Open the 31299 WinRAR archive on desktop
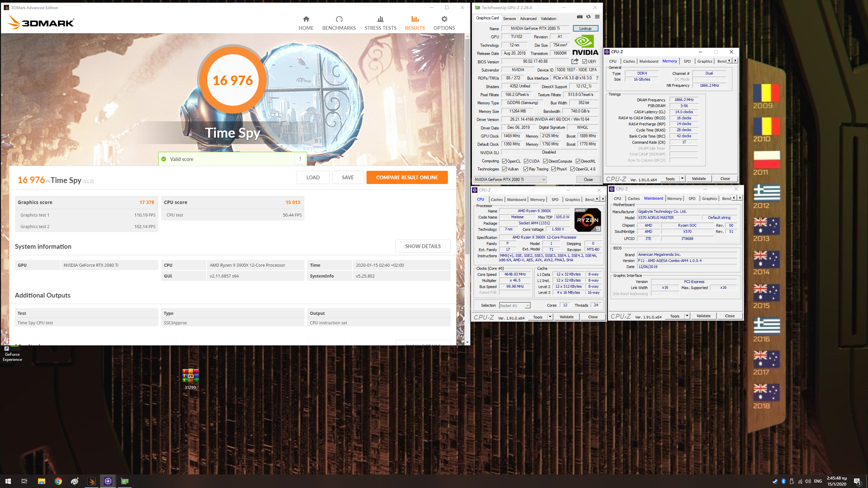 pos(190,379)
